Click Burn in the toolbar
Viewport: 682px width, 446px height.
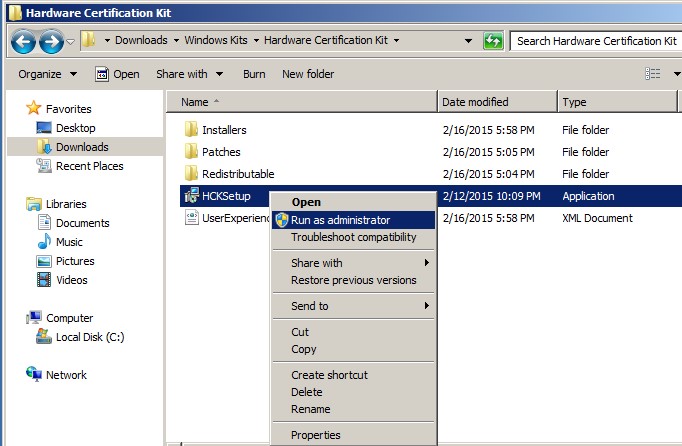point(254,74)
